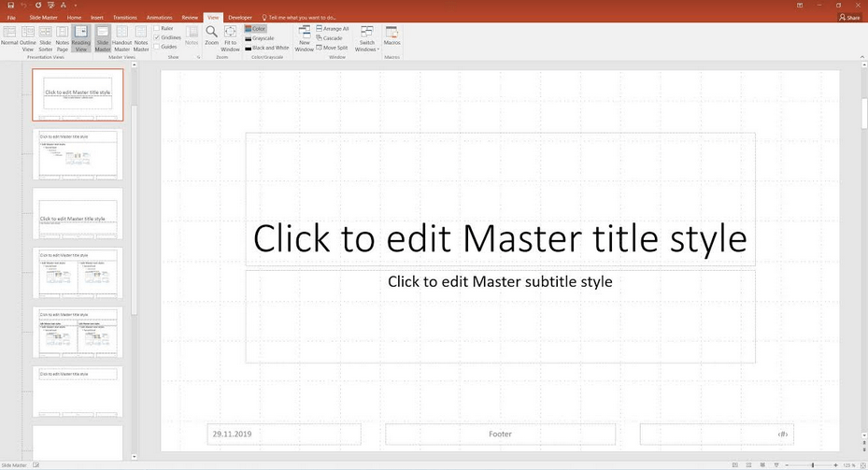Open the Macros dialog

tap(391, 36)
